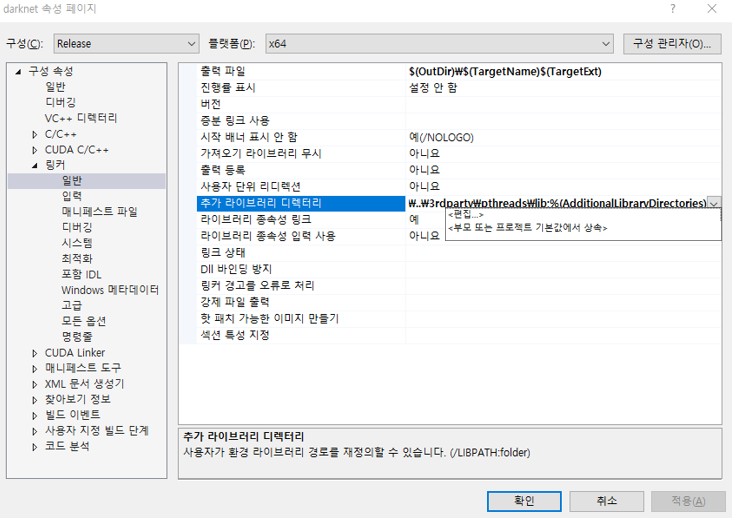Screen dimensions: 736x520
Task: Select the 일반 item under 링커
Action: (x=72, y=181)
